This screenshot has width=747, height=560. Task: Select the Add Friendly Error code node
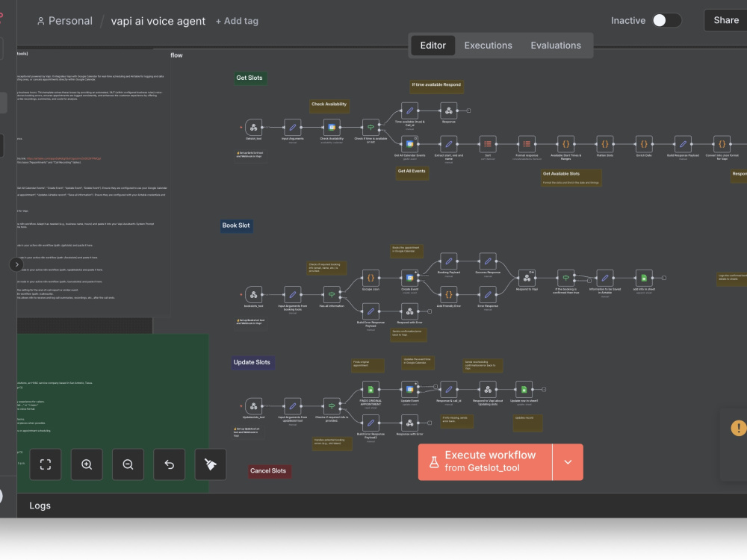coord(449,294)
